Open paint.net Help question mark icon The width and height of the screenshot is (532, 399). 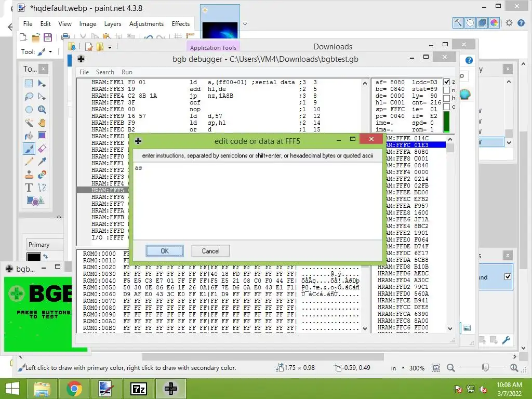click(x=521, y=23)
